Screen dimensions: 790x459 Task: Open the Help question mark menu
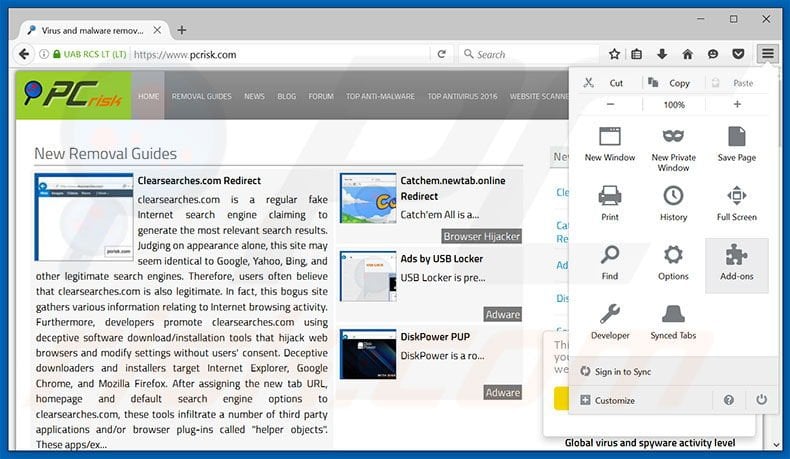[x=729, y=400]
